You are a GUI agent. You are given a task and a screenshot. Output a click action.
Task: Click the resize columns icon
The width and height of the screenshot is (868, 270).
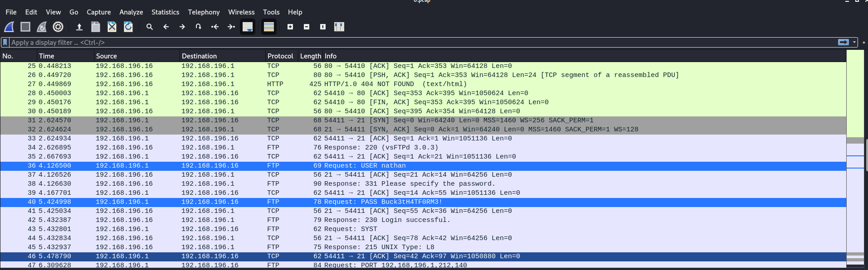(x=339, y=27)
